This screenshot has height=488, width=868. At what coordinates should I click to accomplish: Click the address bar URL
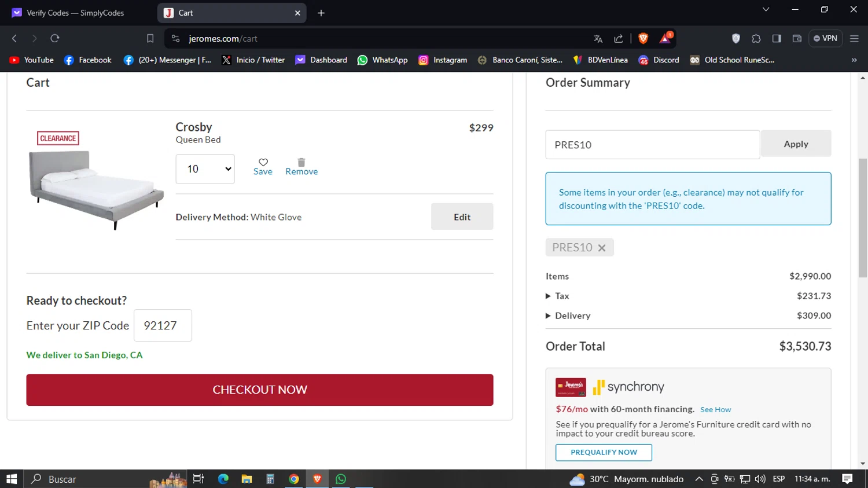pos(223,39)
